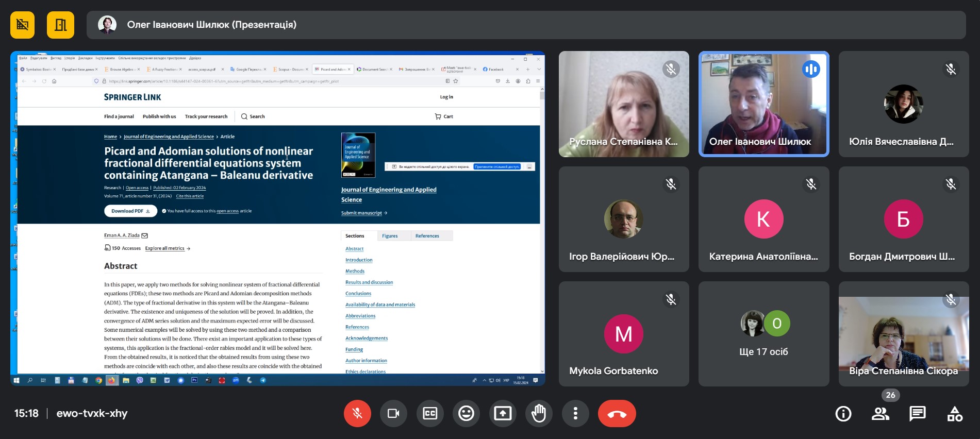Open the 'Ще 17 осіб' tile
The height and width of the screenshot is (439, 980).
tap(763, 334)
